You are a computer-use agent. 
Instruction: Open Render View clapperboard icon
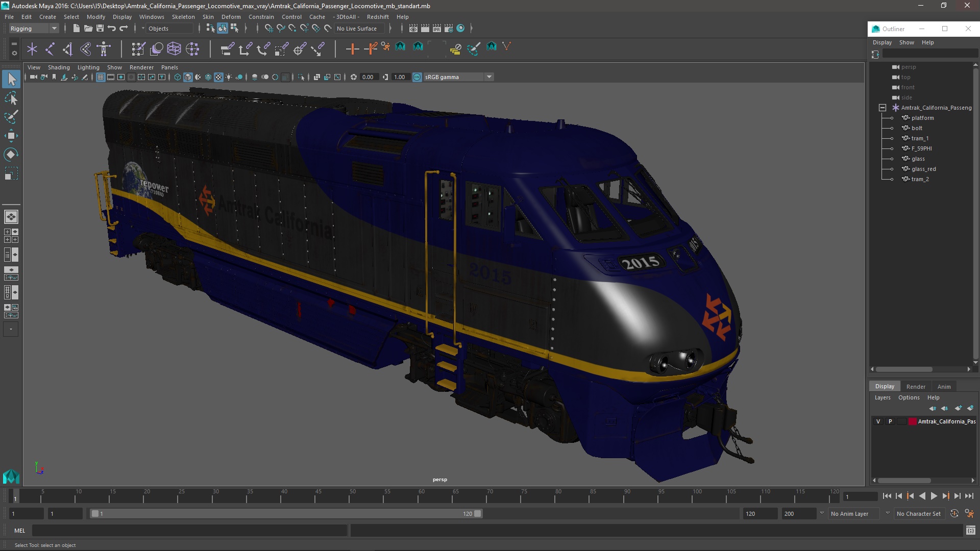(x=413, y=29)
